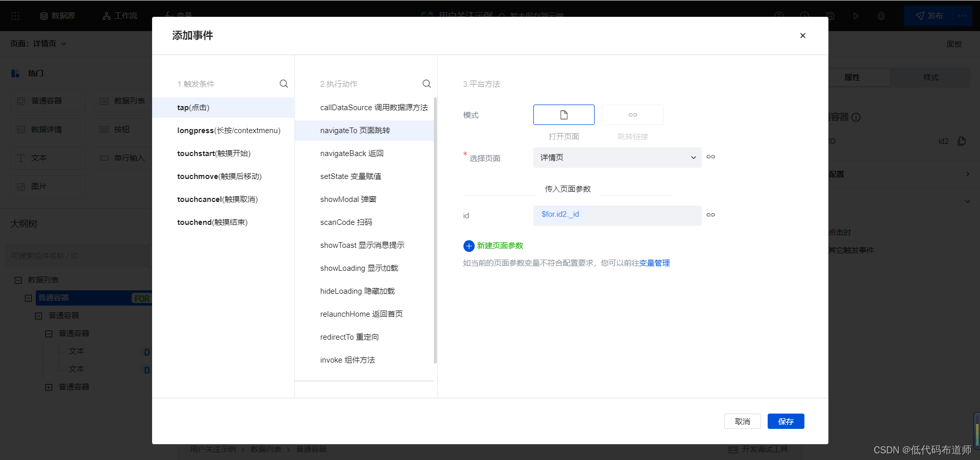The width and height of the screenshot is (980, 460).
Task: Click the id parameter field $for.id2._id
Action: [x=618, y=215]
